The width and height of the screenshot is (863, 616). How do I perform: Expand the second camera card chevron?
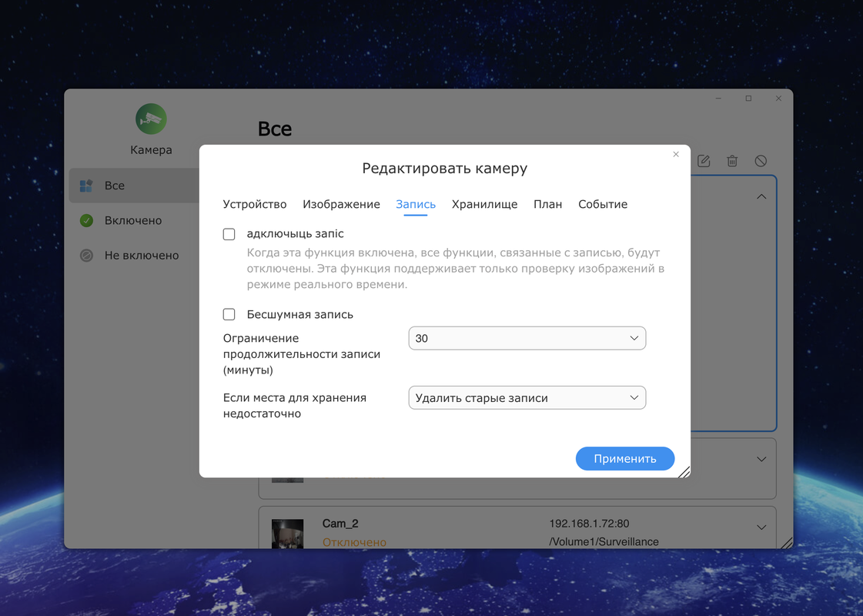pos(761,459)
